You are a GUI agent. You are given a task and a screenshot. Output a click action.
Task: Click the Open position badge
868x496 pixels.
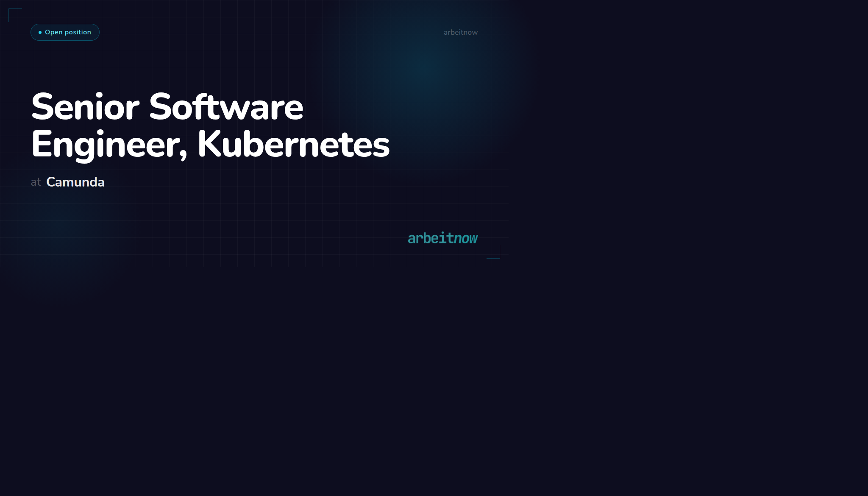[x=65, y=32]
